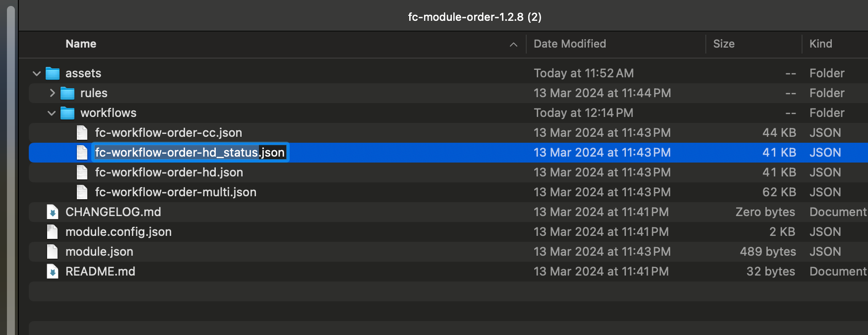This screenshot has width=868, height=335.
Task: Click the left vertical scrollbar
Action: 10,167
